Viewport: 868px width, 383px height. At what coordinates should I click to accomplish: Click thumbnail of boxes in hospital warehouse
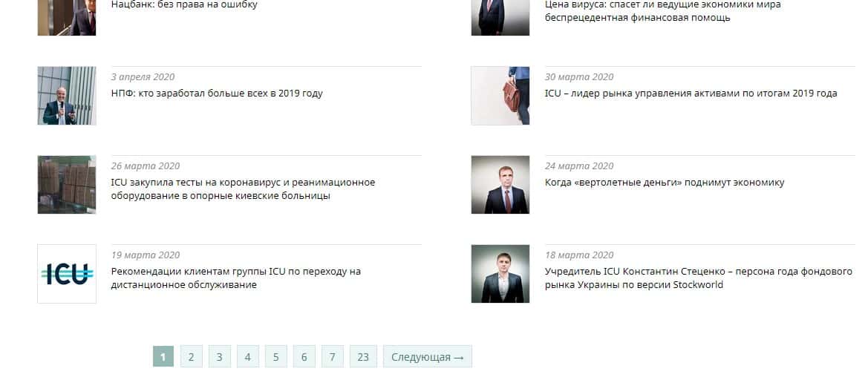[66, 185]
